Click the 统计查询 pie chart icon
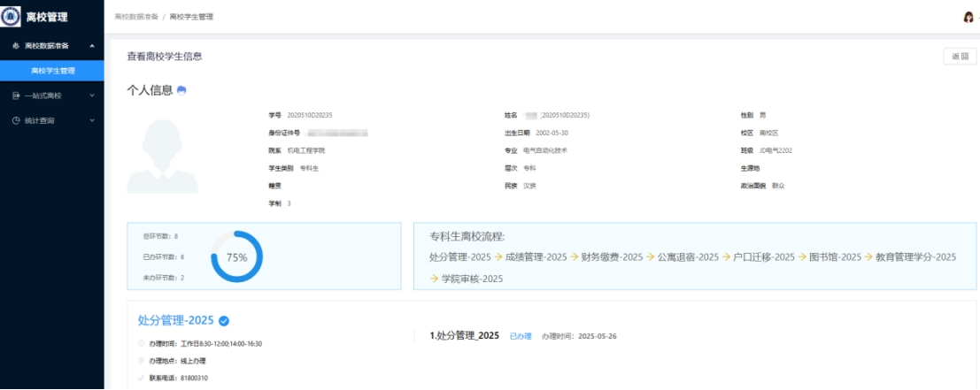Screen dimensions: 980x390 (16, 120)
